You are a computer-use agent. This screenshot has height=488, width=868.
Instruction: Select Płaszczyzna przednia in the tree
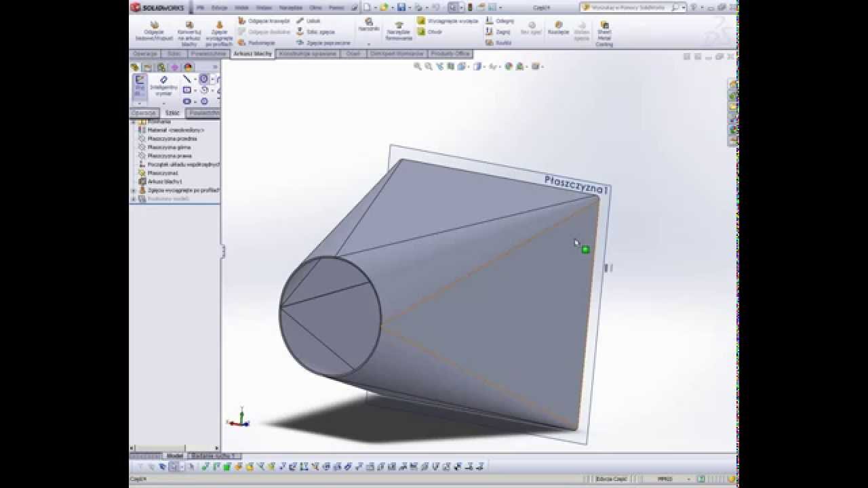tap(172, 138)
